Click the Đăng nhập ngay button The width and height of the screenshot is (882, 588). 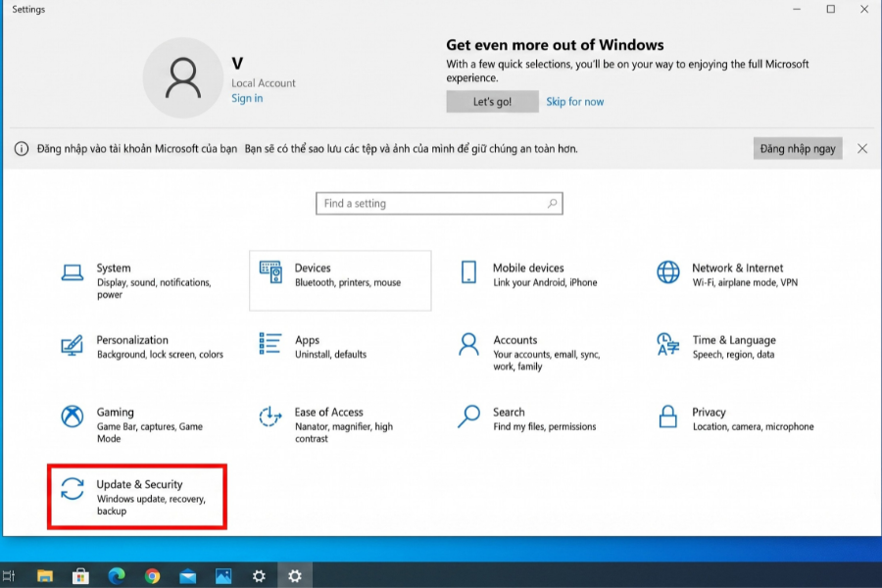coord(798,149)
